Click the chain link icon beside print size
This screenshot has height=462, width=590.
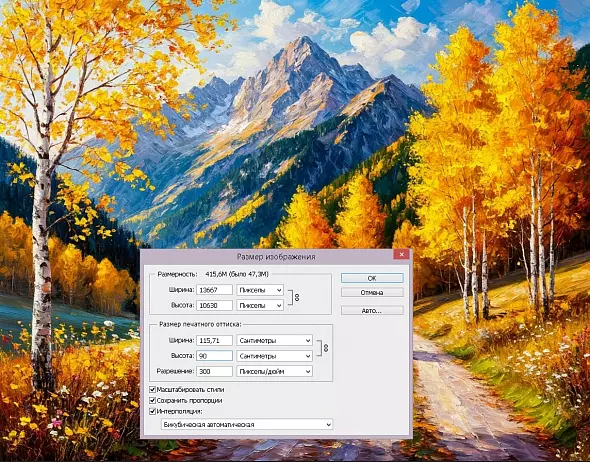click(x=326, y=348)
